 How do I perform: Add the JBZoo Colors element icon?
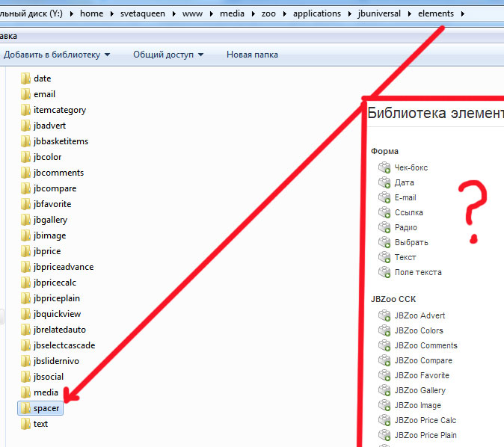[384, 330]
